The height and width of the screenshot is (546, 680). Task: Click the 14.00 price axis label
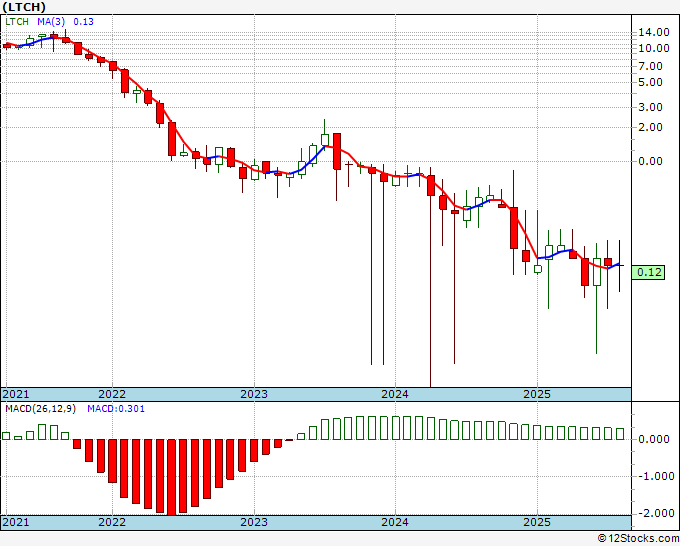(654, 32)
